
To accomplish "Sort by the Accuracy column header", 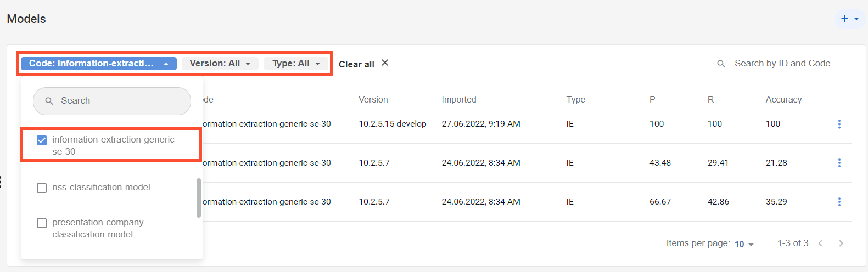I will 783,99.
